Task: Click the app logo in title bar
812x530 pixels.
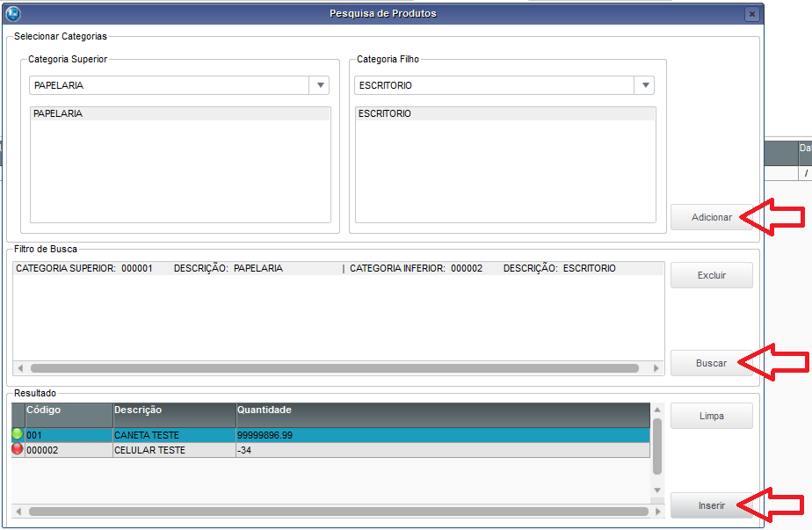Action: pyautogui.click(x=13, y=13)
